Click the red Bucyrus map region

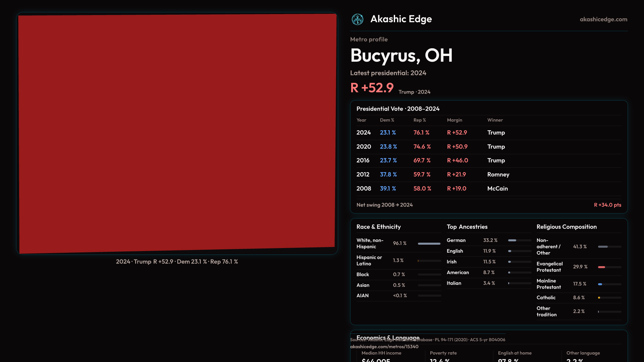[177, 133]
